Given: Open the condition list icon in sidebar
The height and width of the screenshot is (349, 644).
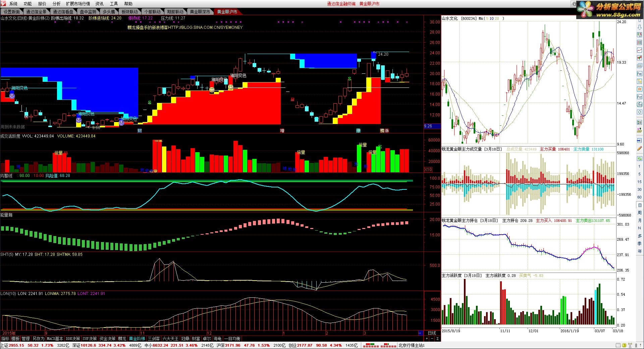Looking at the screenshot, I should (639, 122).
